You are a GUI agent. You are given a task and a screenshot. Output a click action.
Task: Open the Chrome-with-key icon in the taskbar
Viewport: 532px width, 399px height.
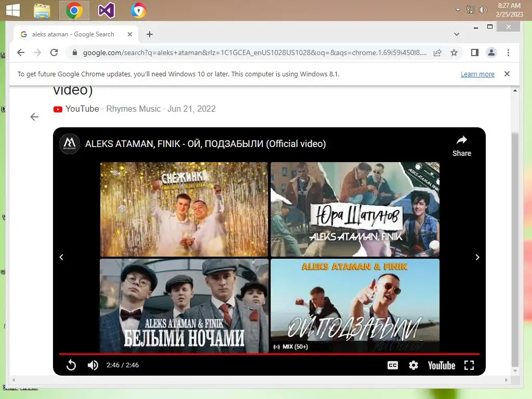point(138,10)
